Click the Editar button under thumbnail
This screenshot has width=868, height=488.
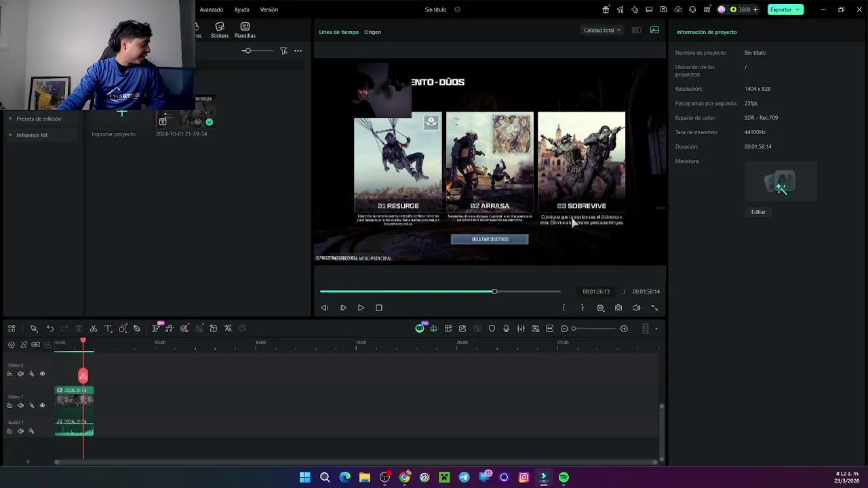point(758,212)
